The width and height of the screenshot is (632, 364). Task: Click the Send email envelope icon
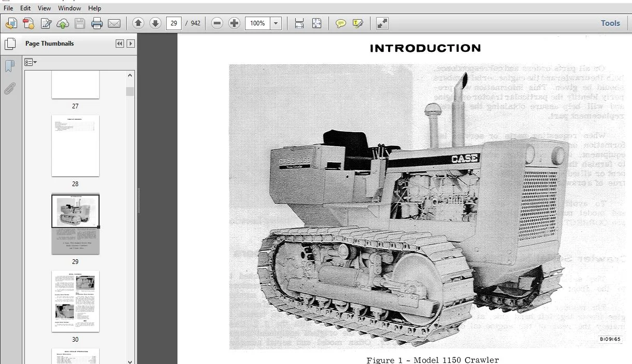click(114, 23)
